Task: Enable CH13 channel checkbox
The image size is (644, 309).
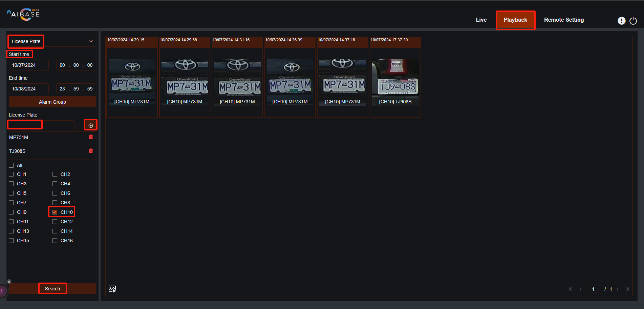Action: [x=11, y=231]
